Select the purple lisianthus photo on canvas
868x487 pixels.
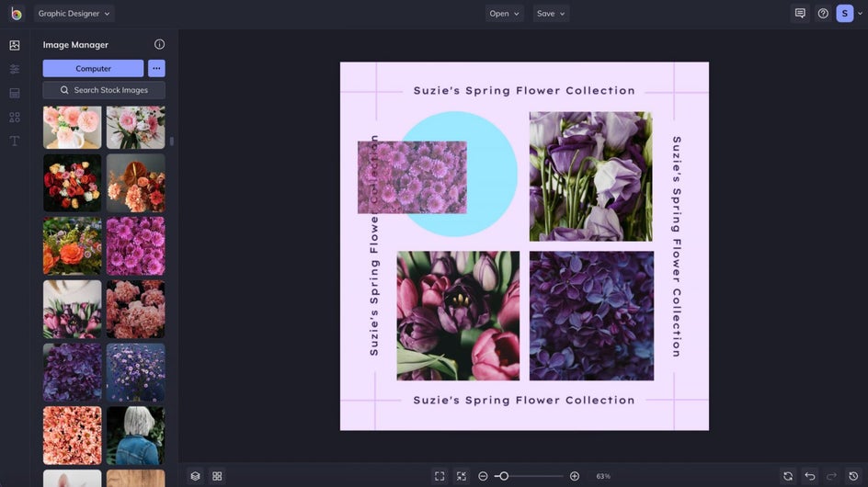coord(590,176)
